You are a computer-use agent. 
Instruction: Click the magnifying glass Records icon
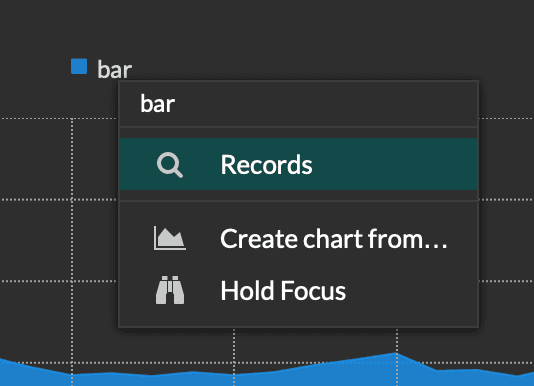tap(170, 165)
